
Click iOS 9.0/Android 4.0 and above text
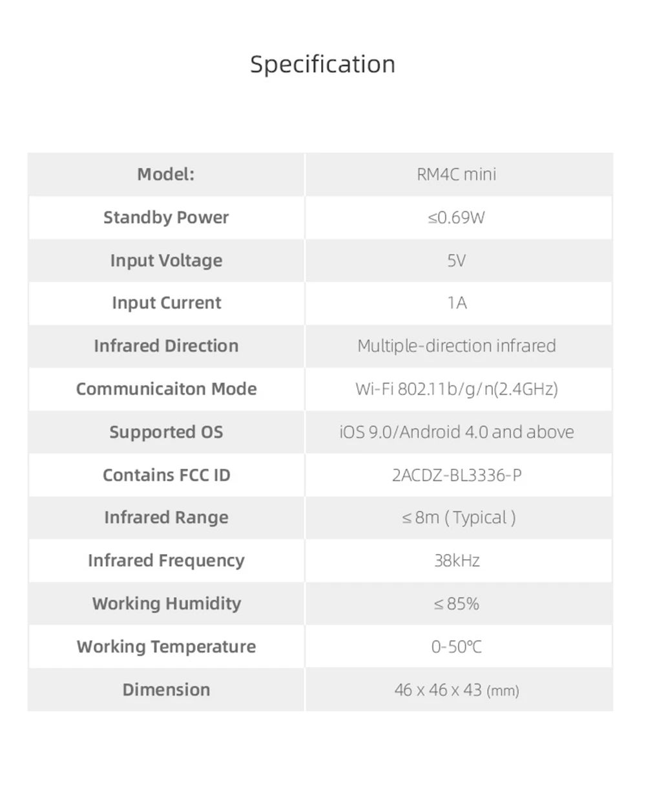click(457, 432)
